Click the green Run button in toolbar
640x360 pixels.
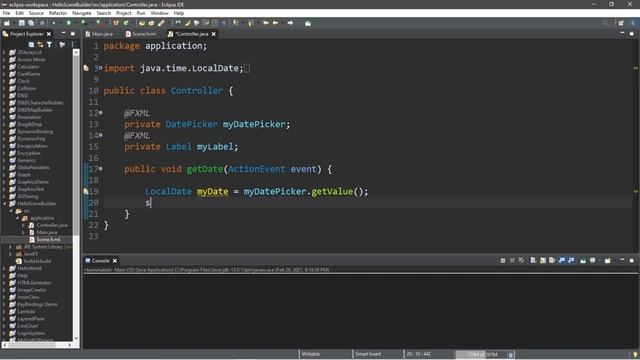tap(69, 23)
